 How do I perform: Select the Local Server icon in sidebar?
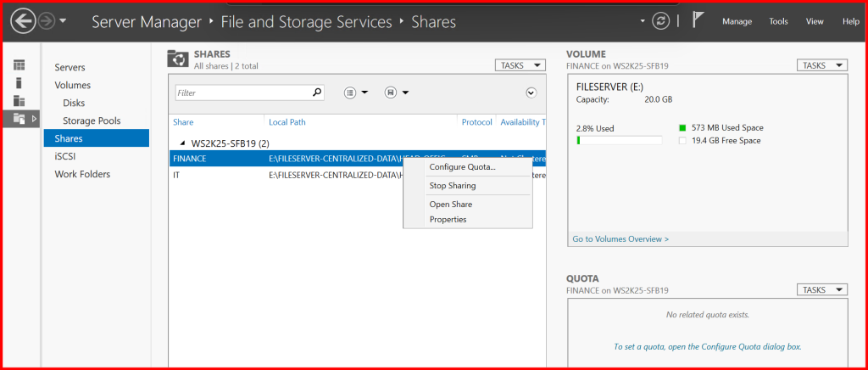pyautogui.click(x=19, y=83)
